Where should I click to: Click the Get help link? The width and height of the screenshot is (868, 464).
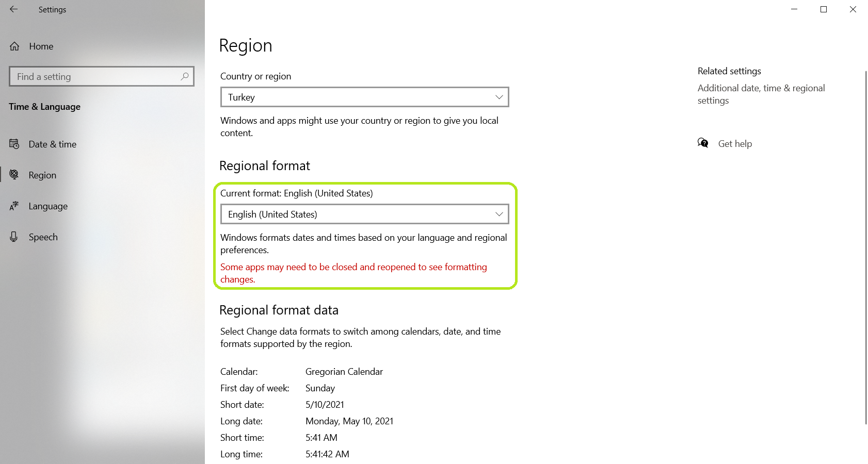click(735, 143)
